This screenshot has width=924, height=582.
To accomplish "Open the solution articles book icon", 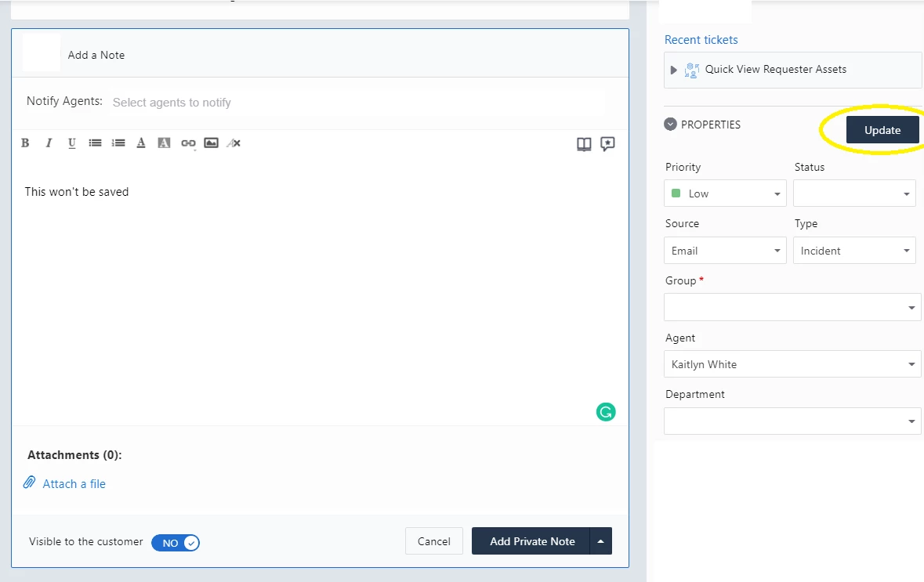I will (584, 144).
